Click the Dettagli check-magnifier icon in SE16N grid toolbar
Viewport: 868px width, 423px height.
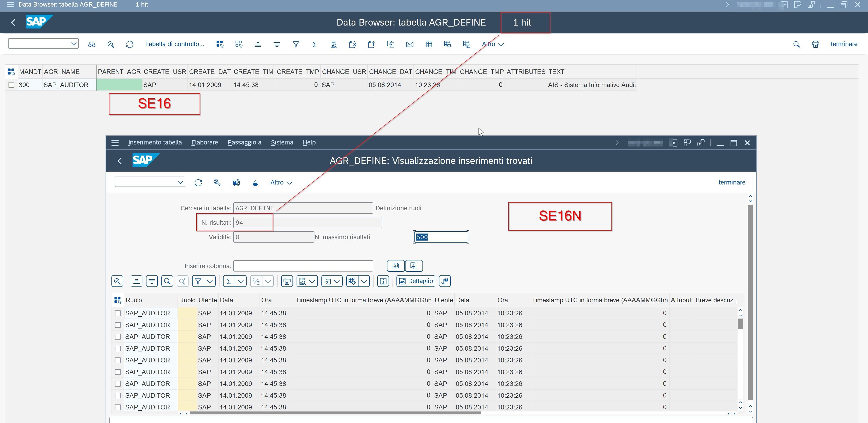[117, 281]
